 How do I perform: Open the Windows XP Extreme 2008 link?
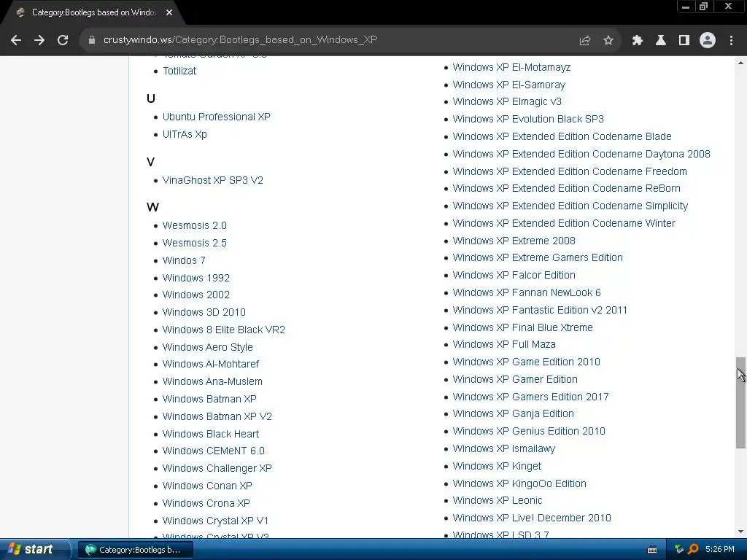tap(514, 241)
